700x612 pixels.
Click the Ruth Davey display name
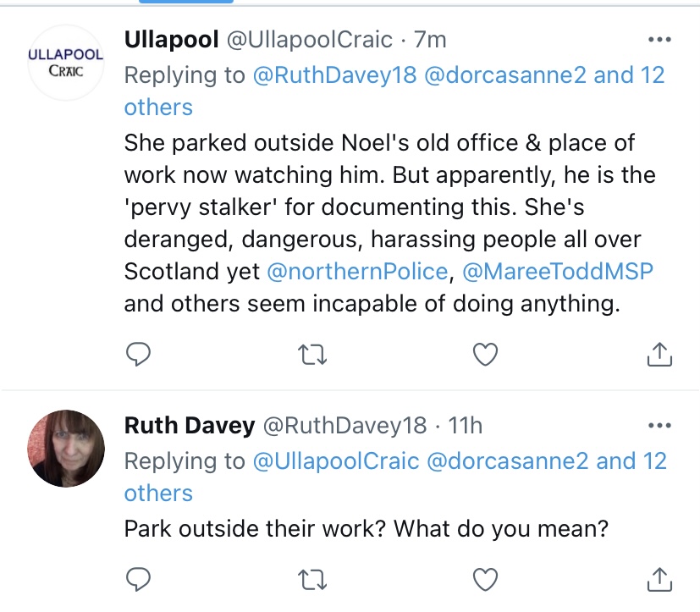tap(190, 425)
